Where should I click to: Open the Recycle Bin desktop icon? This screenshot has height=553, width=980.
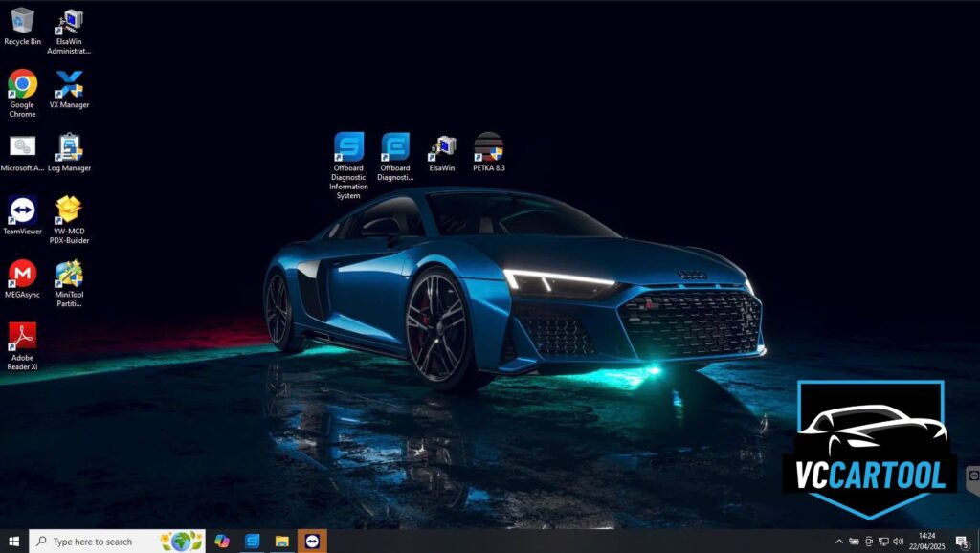coord(22,21)
